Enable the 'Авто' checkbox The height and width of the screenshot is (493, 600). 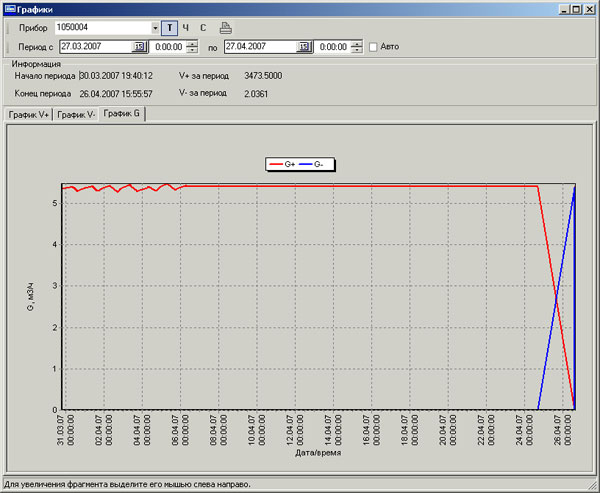pyautogui.click(x=373, y=47)
